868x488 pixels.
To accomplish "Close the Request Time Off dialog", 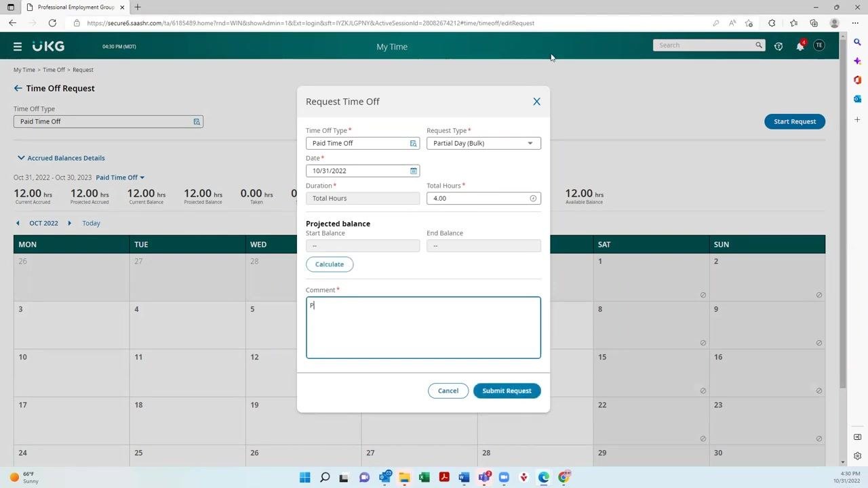I will pyautogui.click(x=536, y=102).
